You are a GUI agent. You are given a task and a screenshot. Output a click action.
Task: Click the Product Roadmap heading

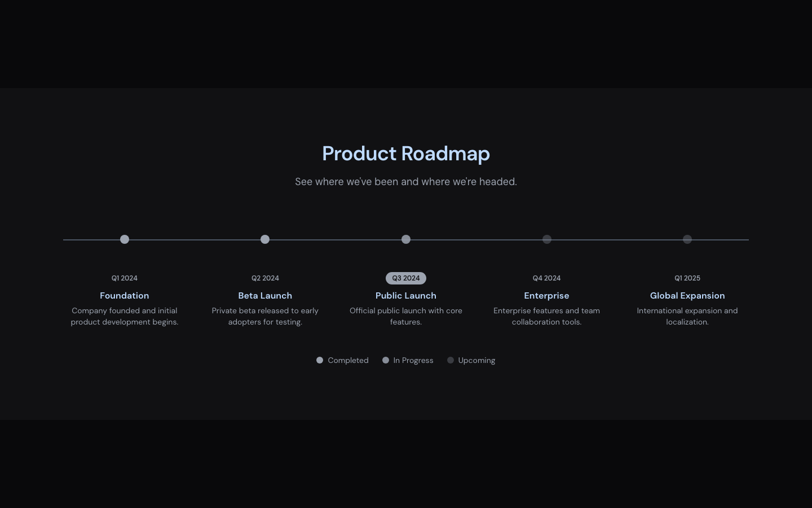(x=406, y=154)
